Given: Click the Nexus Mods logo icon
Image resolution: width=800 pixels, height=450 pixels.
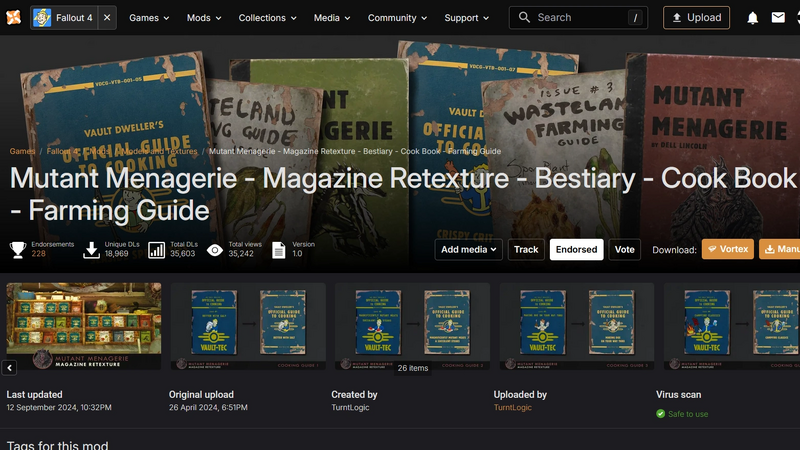Looking at the screenshot, I should (x=11, y=17).
